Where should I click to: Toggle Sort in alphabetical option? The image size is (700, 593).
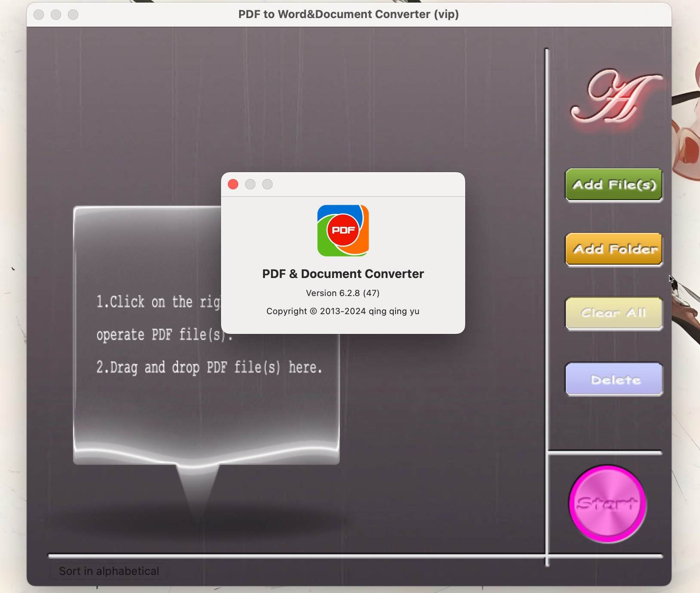pos(109,571)
